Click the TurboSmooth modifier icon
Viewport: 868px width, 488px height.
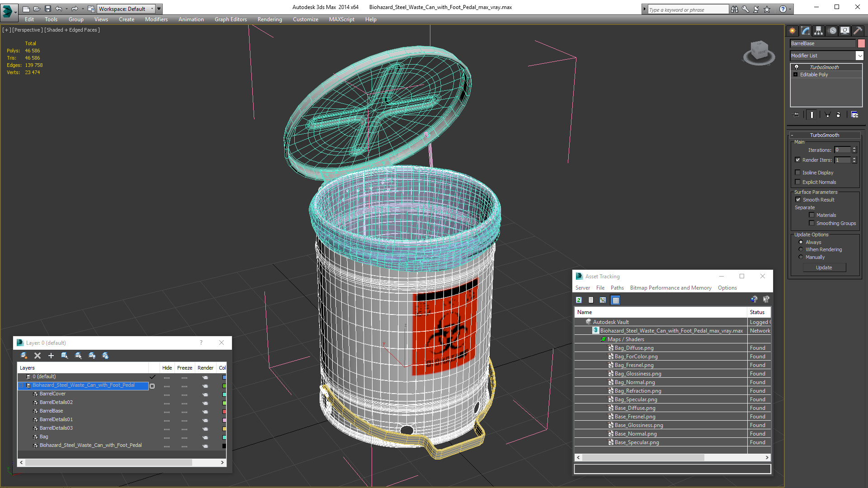797,66
